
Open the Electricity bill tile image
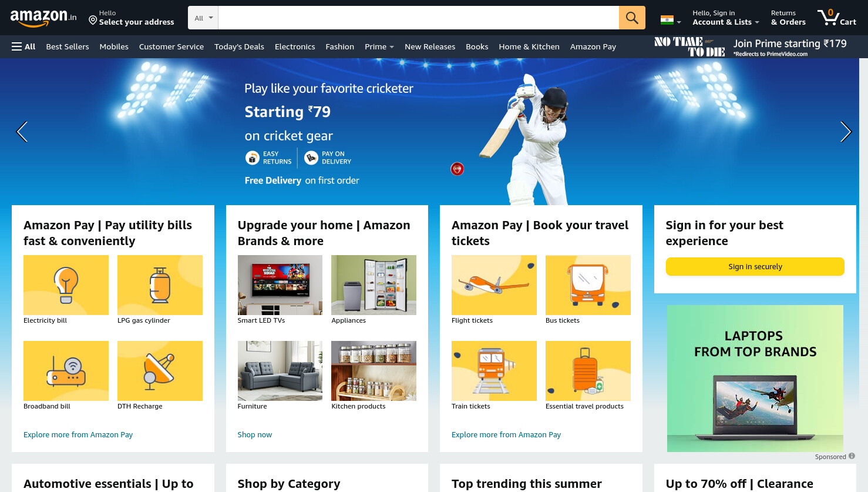click(66, 285)
